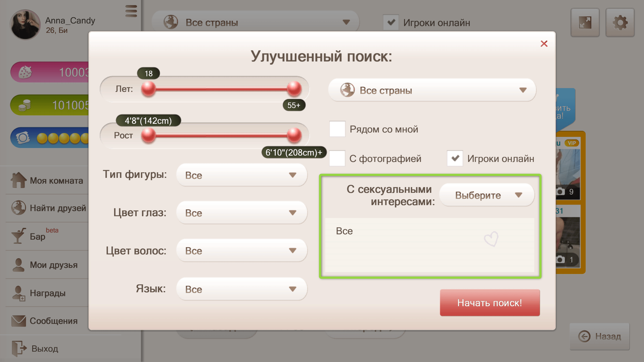Viewport: 644px width, 362px height.
Task: Click the globe icon in top country bar
Action: coord(171,22)
